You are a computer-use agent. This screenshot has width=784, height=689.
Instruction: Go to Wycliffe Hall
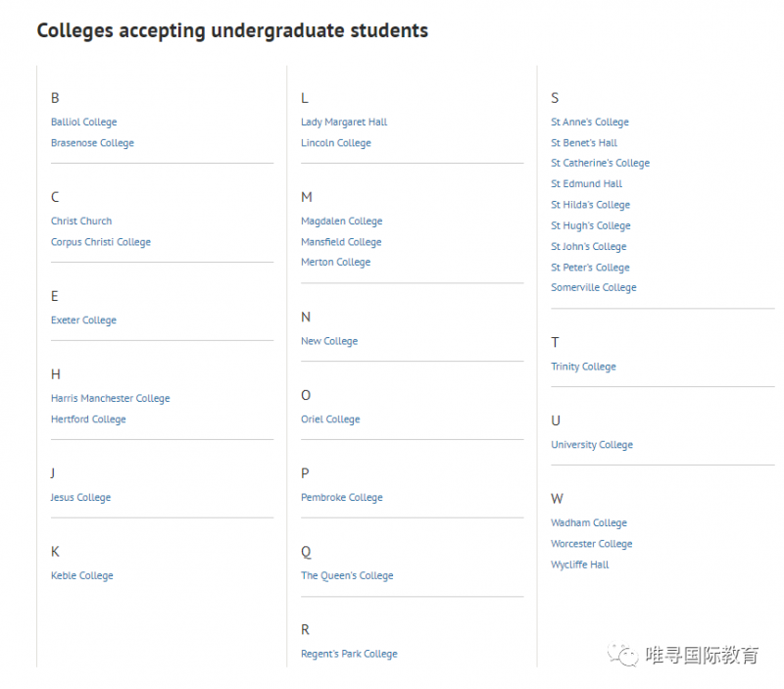(580, 565)
